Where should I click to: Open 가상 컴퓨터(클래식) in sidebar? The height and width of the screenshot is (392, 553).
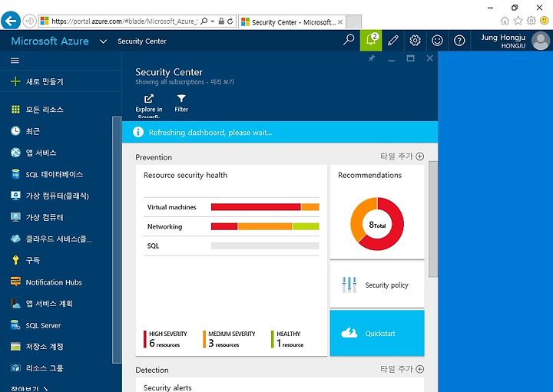click(x=50, y=196)
